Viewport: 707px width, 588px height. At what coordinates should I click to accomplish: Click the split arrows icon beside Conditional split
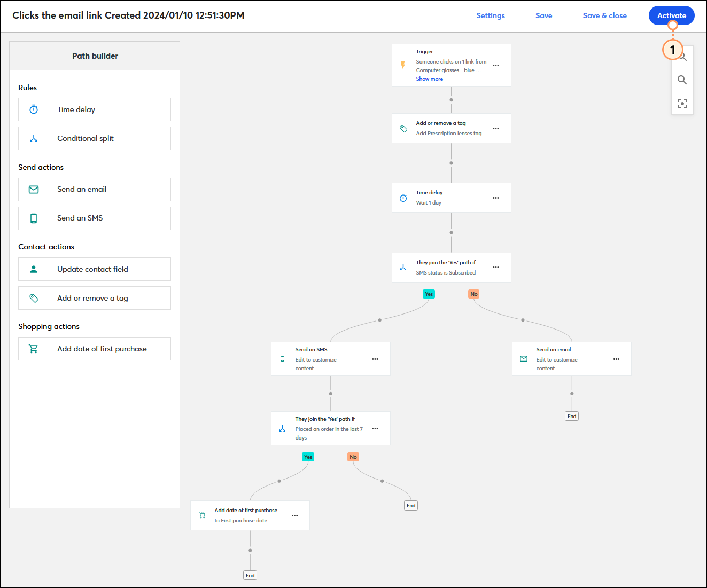pos(34,138)
